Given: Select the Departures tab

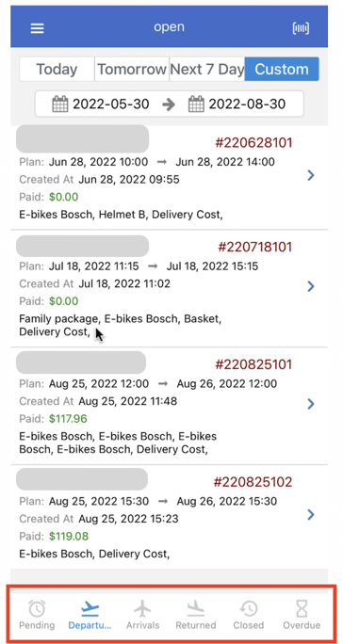Looking at the screenshot, I should [90, 615].
